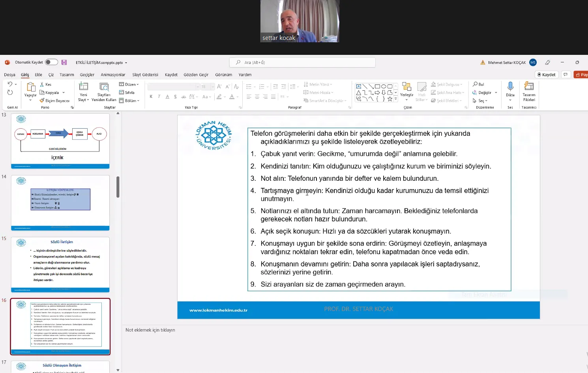Click the Geri Al undo arrow
The width and height of the screenshot is (588, 373).
tap(10, 84)
